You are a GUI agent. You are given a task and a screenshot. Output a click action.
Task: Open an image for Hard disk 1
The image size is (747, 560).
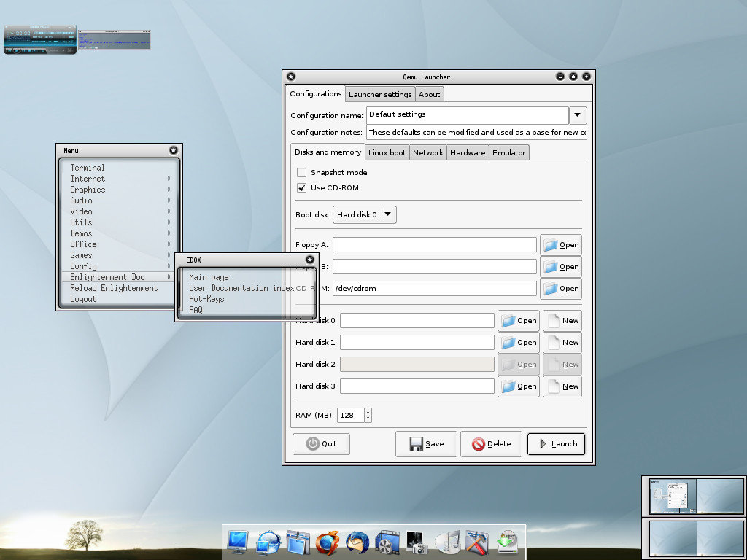[x=519, y=343]
